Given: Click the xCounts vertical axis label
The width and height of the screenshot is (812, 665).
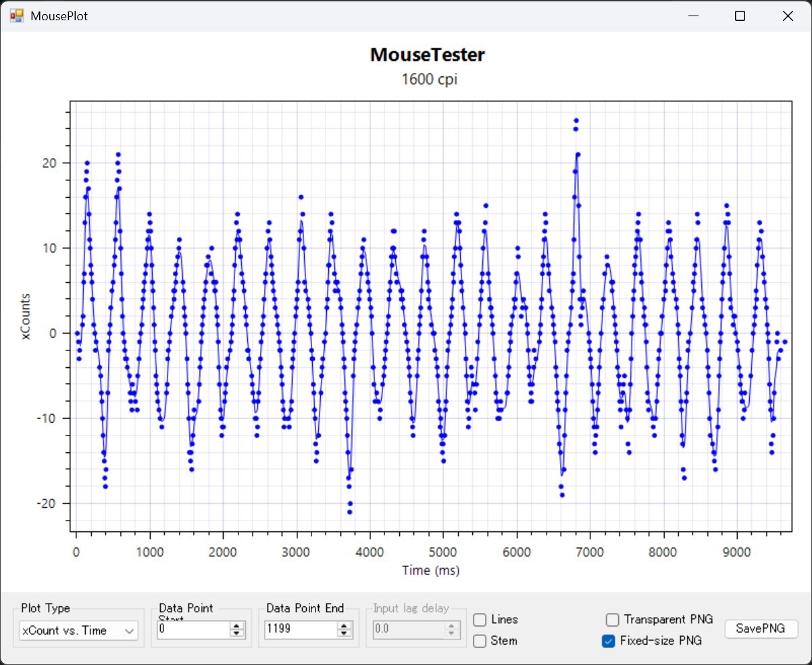Looking at the screenshot, I should (26, 317).
